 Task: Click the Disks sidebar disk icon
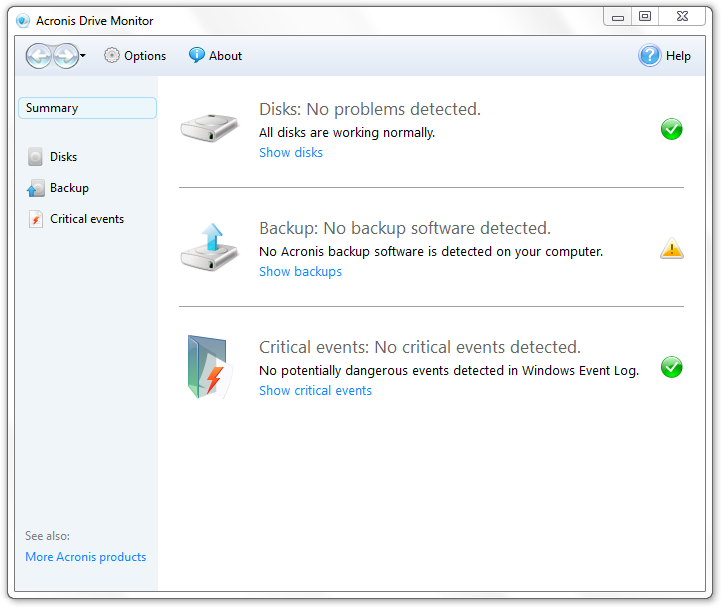pos(35,157)
